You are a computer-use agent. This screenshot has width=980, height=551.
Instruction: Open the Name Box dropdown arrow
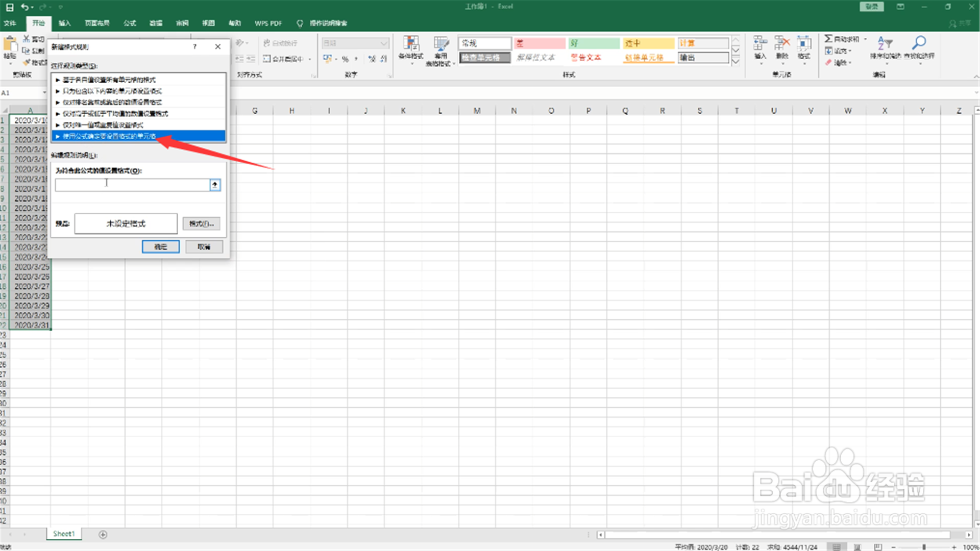point(44,92)
